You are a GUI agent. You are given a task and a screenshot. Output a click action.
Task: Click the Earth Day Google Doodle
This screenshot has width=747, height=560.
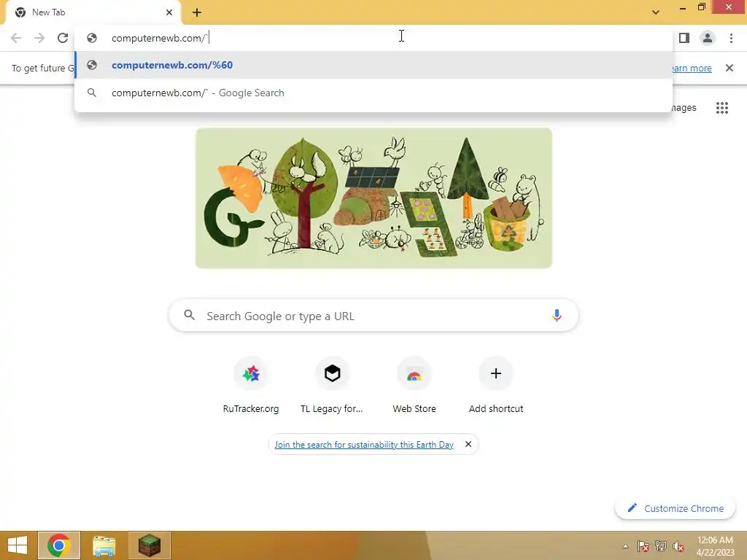coord(373,198)
